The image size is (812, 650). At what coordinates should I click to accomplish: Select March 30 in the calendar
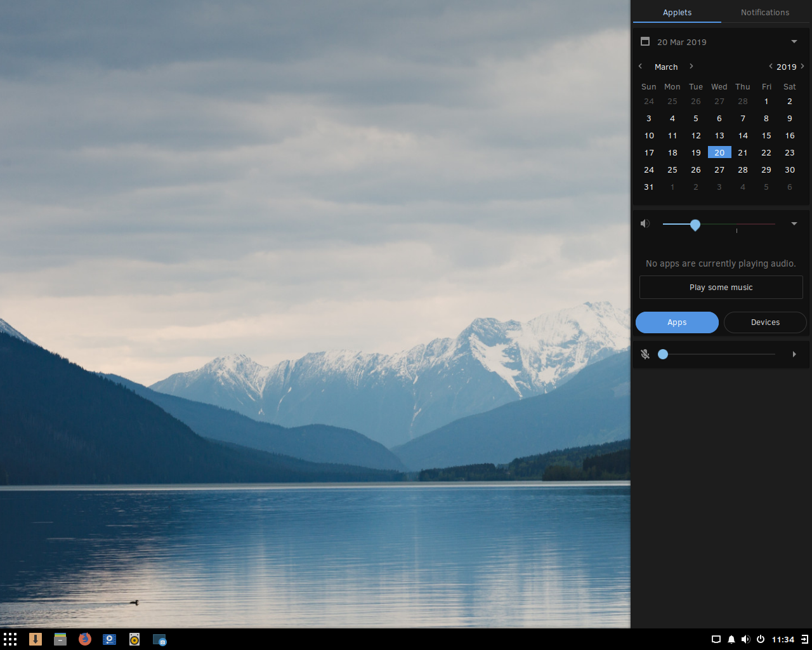coord(790,169)
